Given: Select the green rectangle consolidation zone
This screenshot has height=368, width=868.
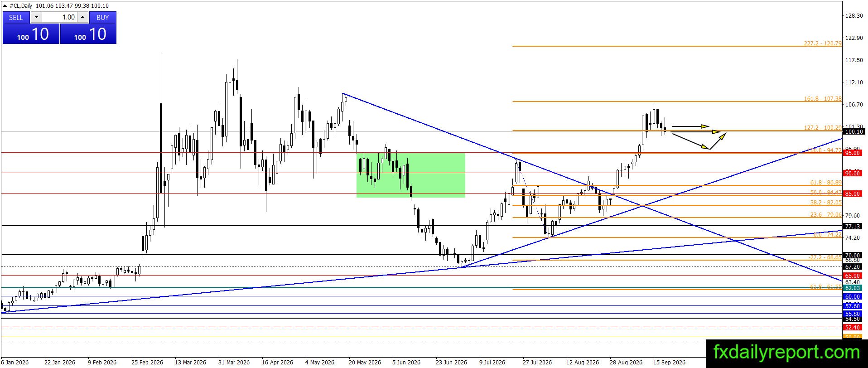Looking at the screenshot, I should [x=410, y=175].
